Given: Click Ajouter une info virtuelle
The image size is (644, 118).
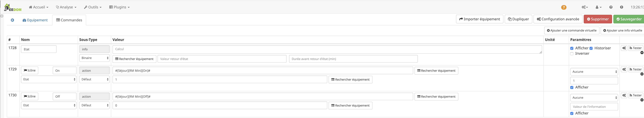Looking at the screenshot, I should click(622, 30).
